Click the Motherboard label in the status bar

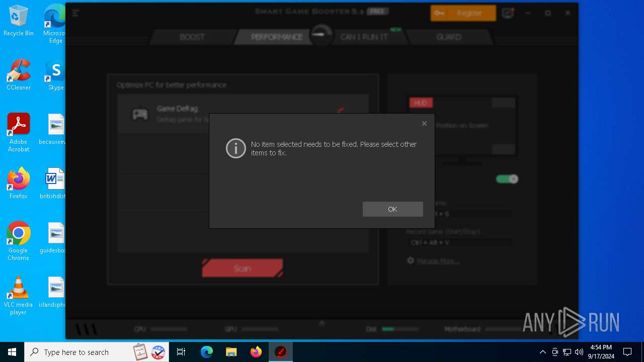[x=462, y=329]
